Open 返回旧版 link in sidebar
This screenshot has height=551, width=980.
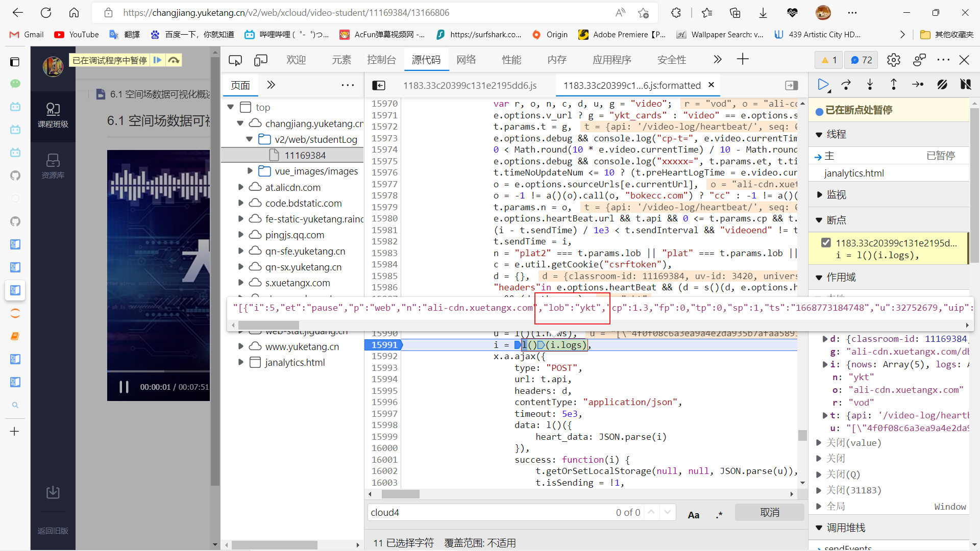click(x=53, y=531)
